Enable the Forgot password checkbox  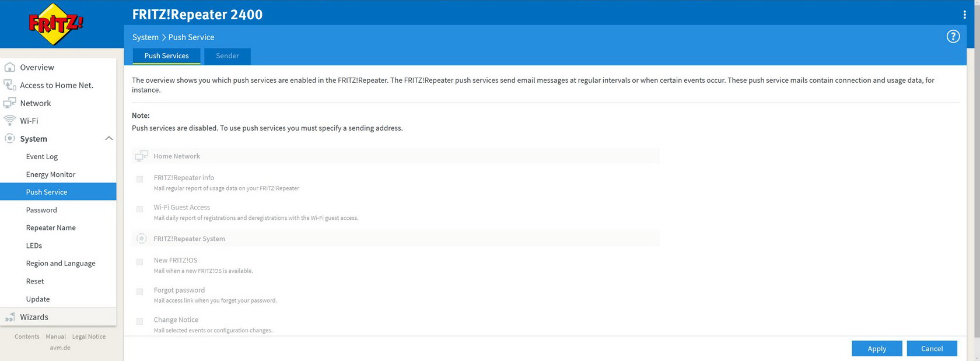[x=139, y=292]
